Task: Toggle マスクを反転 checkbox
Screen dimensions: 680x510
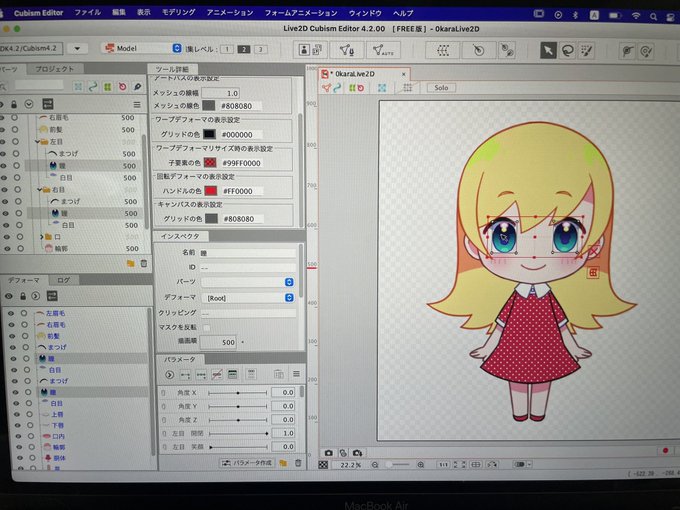Action: tap(207, 327)
